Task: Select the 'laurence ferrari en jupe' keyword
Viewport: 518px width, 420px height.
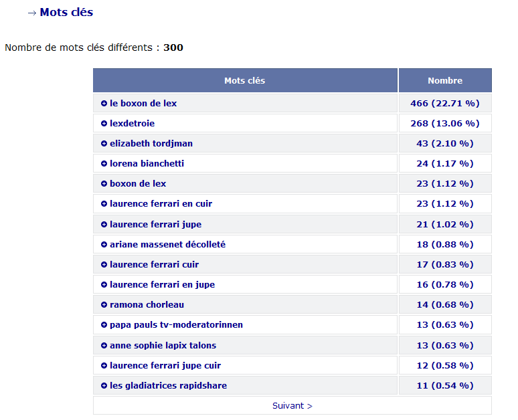Action: [x=162, y=285]
